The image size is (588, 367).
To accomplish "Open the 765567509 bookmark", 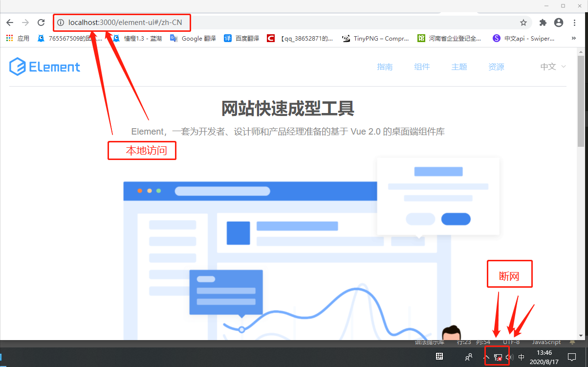I will [x=70, y=38].
